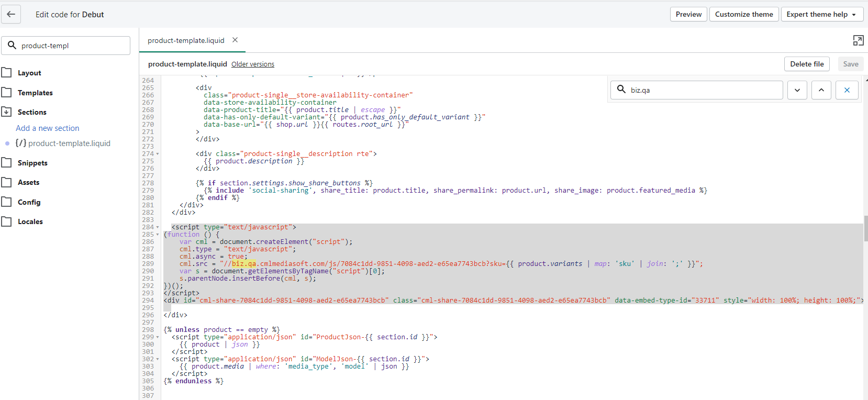
Task: Open the Templates folder
Action: click(x=35, y=93)
